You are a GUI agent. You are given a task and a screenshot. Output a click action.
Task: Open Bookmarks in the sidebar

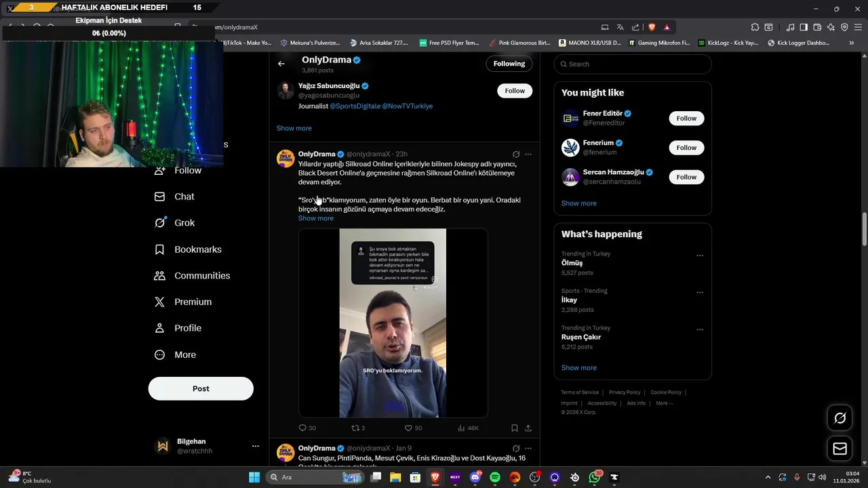pyautogui.click(x=187, y=249)
